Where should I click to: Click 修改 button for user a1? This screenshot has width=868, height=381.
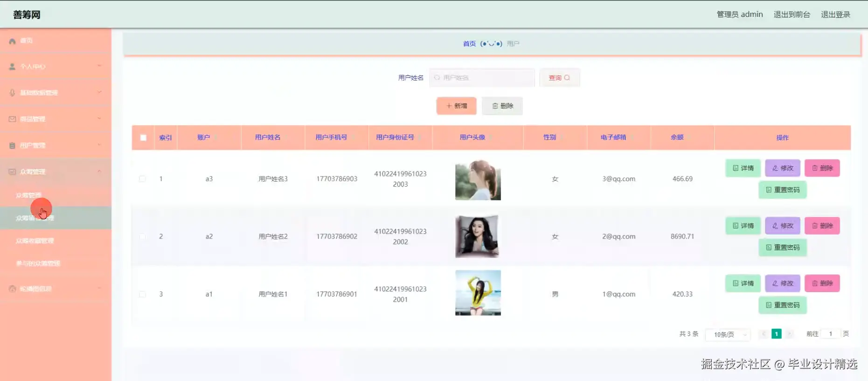783,283
